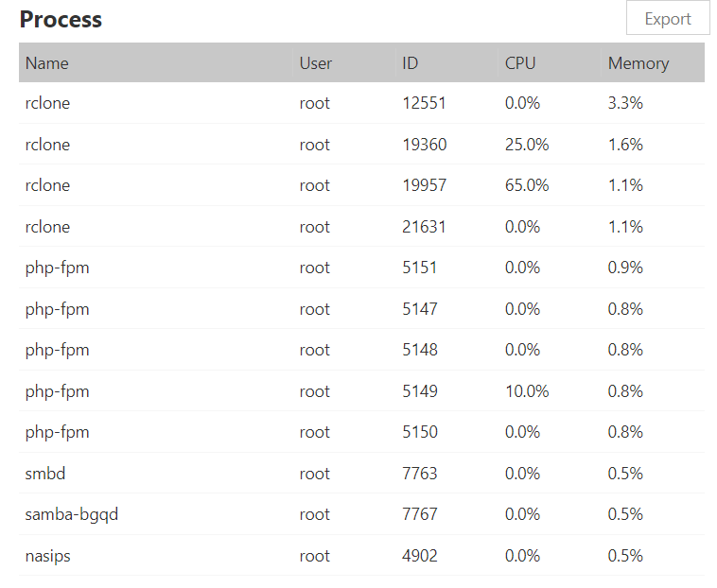This screenshot has height=588, width=717.
Task: Sort by the User column header
Action: pyautogui.click(x=316, y=63)
